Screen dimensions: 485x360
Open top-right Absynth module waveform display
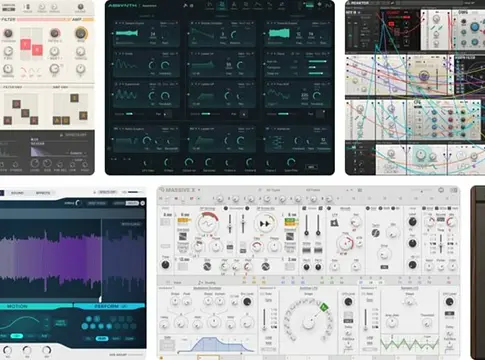tap(279, 33)
